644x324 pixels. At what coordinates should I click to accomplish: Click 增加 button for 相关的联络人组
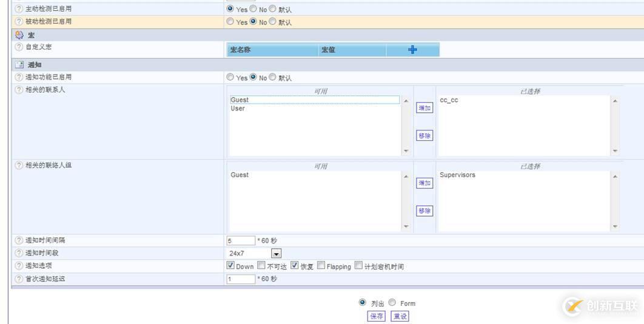point(424,183)
